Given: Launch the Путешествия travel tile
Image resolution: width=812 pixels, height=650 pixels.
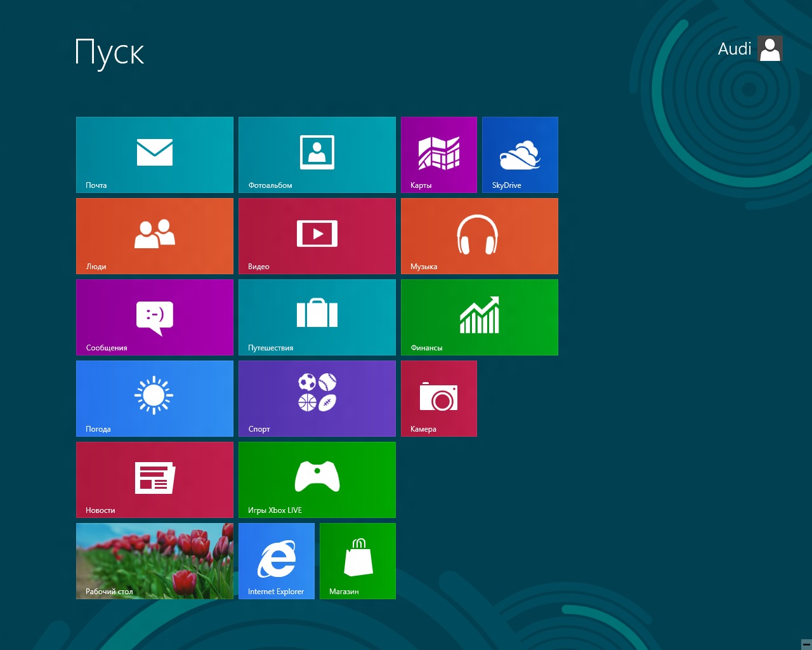Looking at the screenshot, I should pos(317,317).
